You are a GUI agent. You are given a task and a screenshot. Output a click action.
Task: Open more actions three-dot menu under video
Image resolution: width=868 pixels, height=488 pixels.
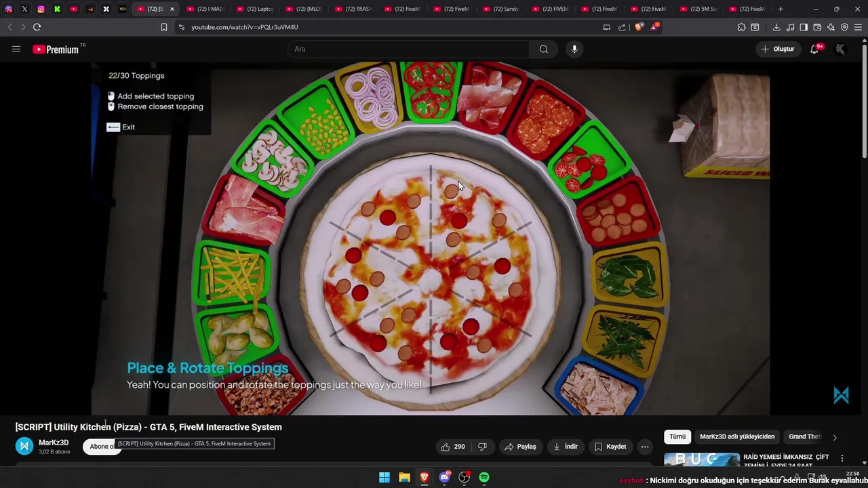[645, 447]
